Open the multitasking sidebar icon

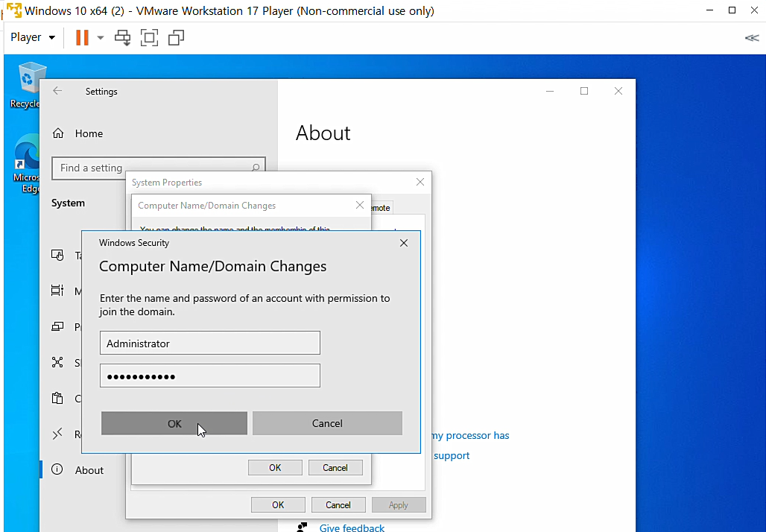pos(57,291)
